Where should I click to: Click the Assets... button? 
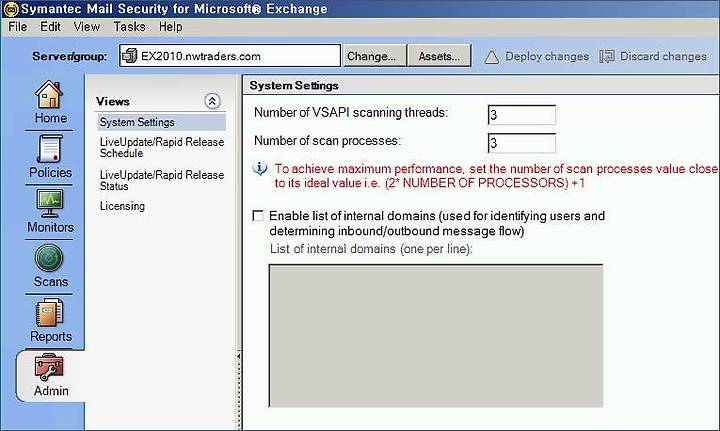tap(439, 56)
